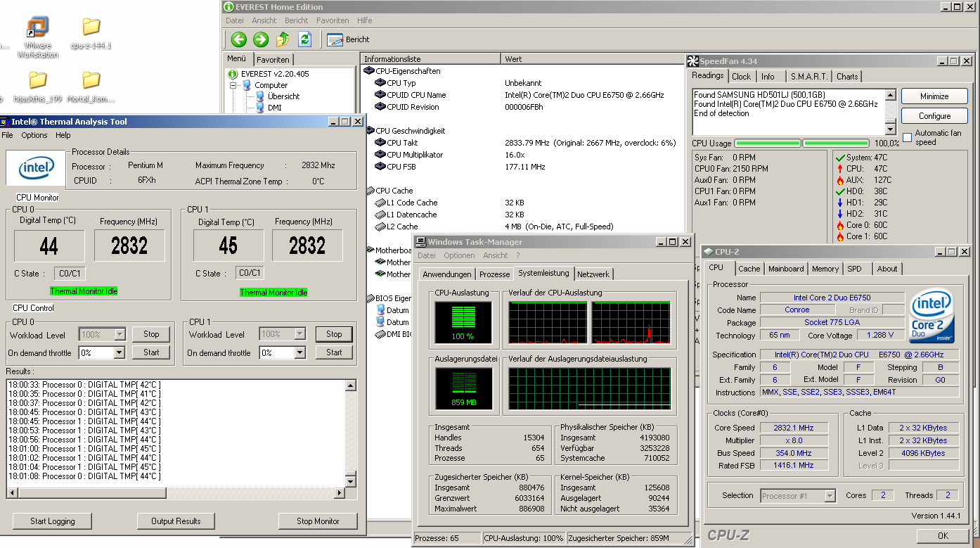Click the HD1 29C down-arrow icon
980x548 pixels.
(x=839, y=203)
